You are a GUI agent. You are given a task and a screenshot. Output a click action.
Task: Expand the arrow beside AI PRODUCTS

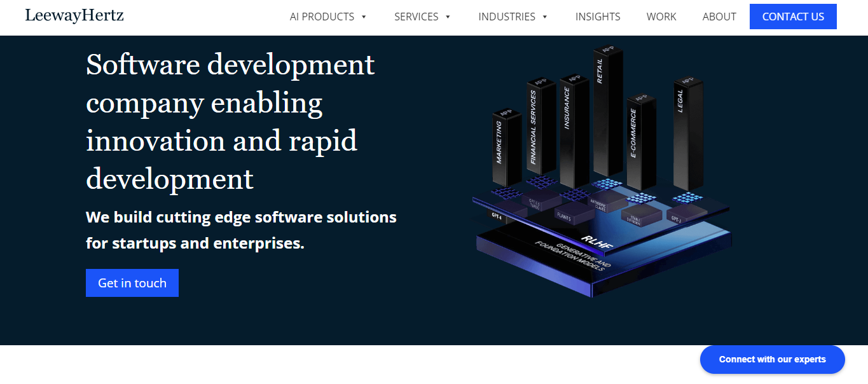click(364, 17)
